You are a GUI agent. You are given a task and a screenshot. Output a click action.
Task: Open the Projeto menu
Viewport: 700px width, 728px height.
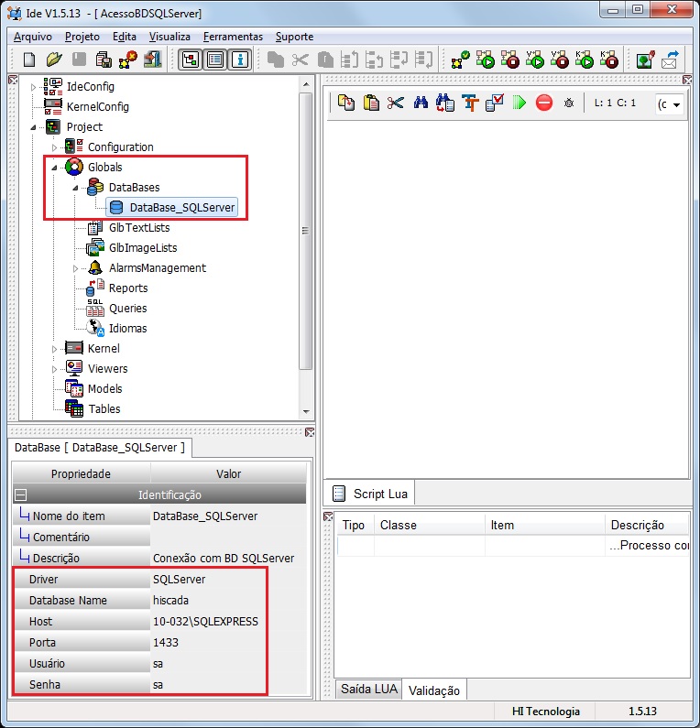82,37
